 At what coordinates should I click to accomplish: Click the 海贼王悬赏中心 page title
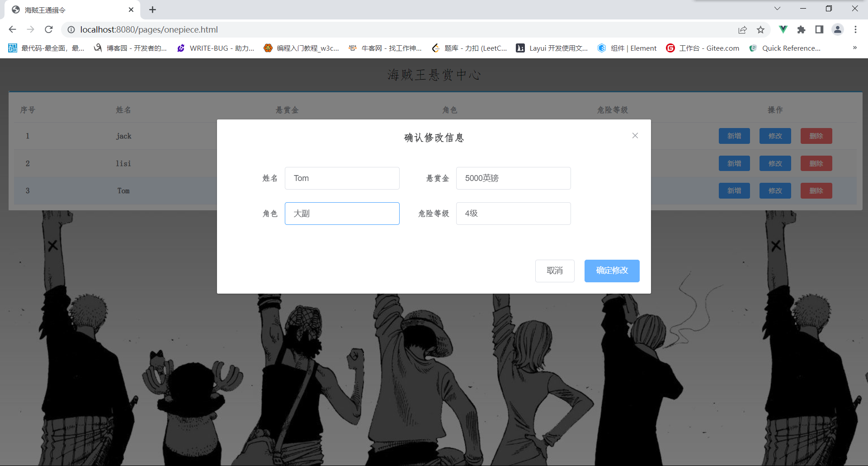pos(434,75)
